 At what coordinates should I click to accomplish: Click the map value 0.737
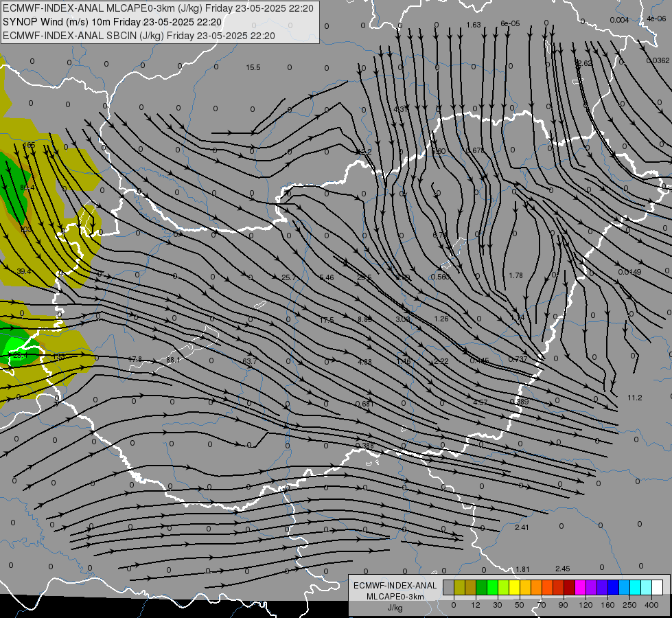click(x=518, y=359)
